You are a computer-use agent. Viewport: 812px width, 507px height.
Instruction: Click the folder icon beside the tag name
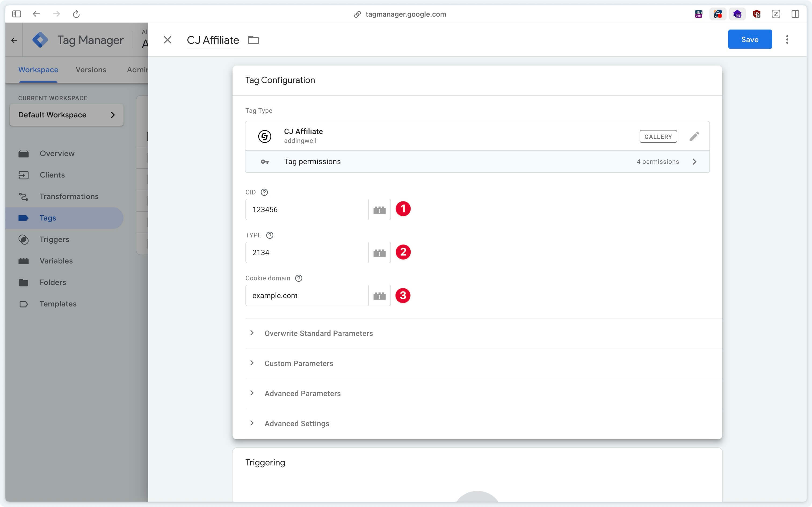pos(253,40)
